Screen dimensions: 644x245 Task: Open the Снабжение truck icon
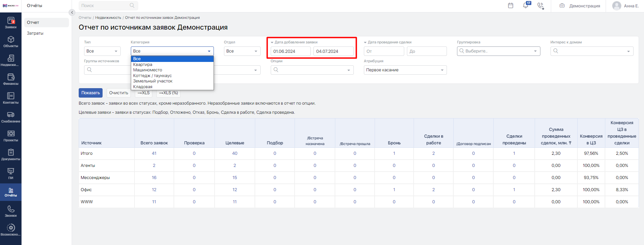pyautogui.click(x=11, y=117)
